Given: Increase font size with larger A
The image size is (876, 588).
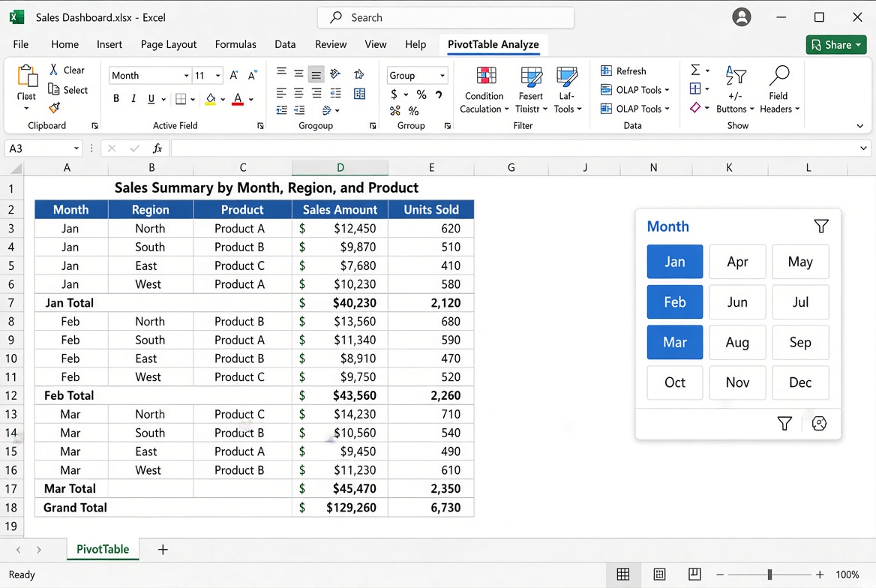Looking at the screenshot, I should click(234, 75).
